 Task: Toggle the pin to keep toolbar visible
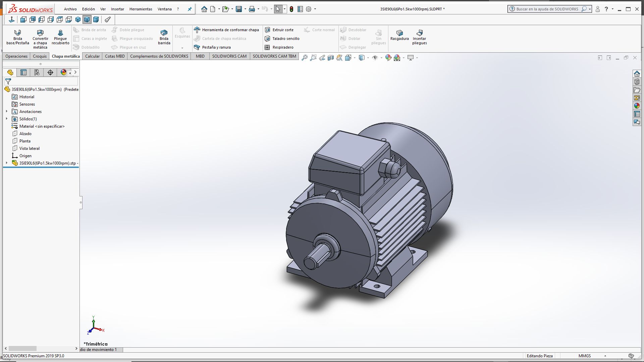[190, 9]
